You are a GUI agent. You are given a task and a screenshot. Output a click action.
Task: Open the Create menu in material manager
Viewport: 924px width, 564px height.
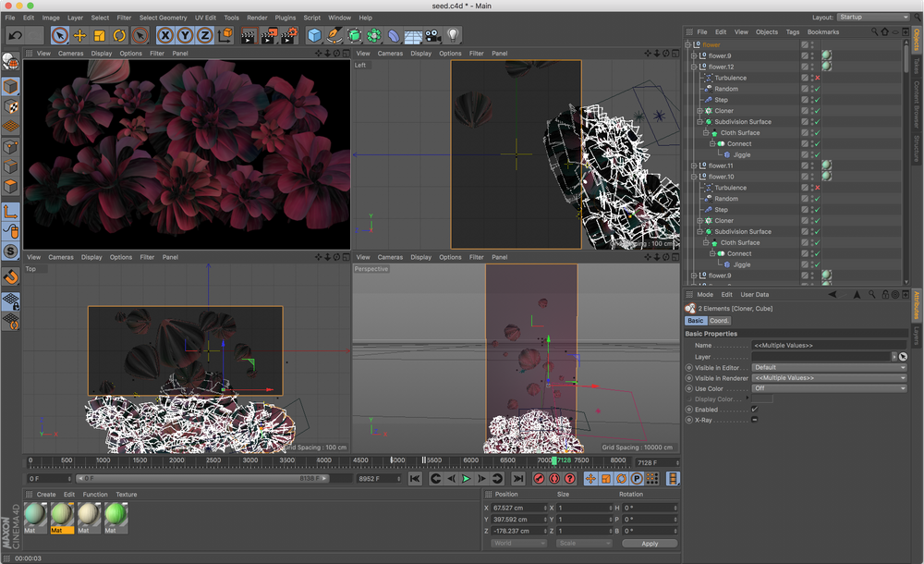point(46,495)
